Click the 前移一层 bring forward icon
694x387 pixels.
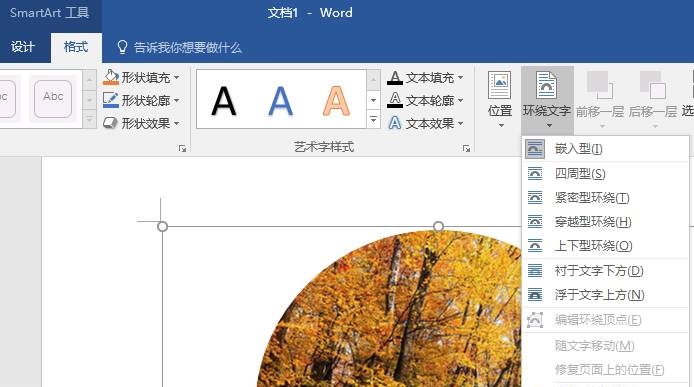[x=600, y=85]
